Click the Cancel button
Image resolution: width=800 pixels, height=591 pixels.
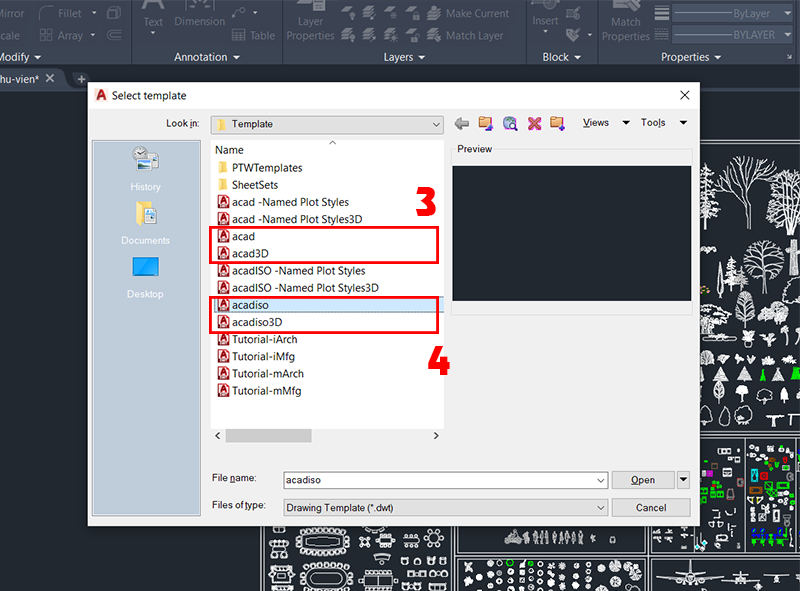pos(651,507)
